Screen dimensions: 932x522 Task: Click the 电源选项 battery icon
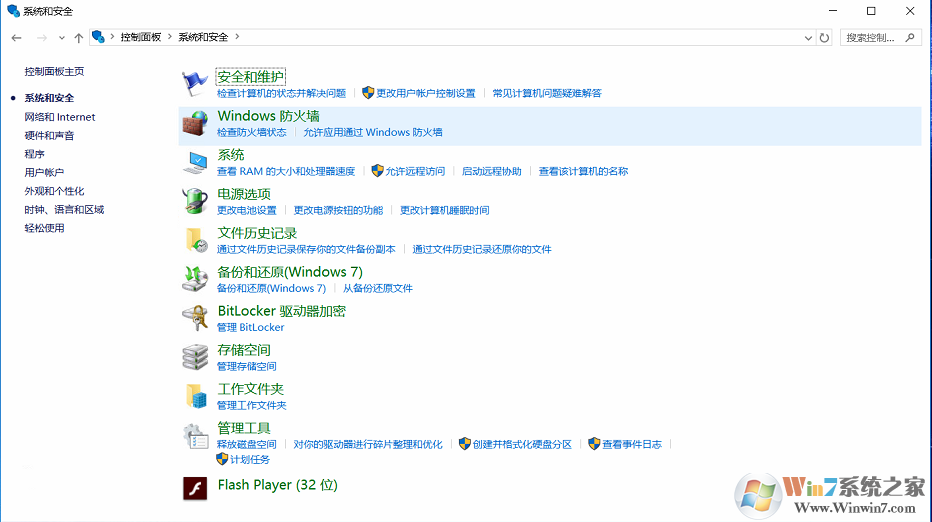pos(194,201)
